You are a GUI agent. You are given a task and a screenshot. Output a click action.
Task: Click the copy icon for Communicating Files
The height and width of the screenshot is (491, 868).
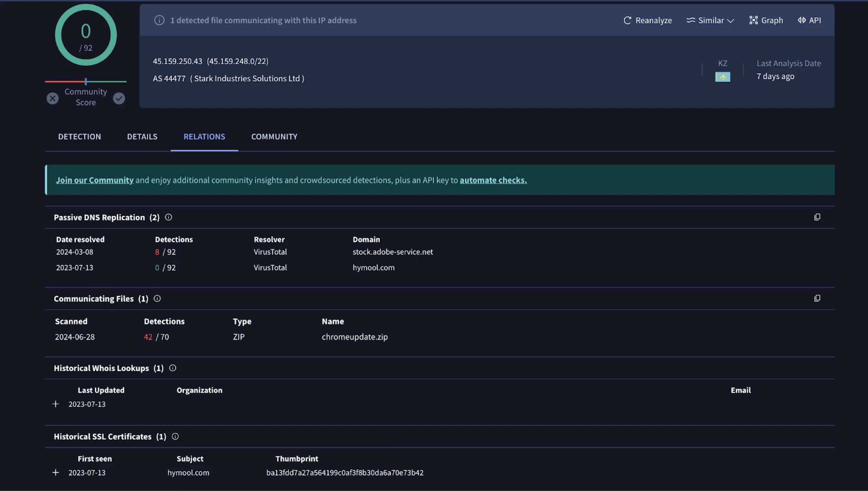[x=817, y=298]
